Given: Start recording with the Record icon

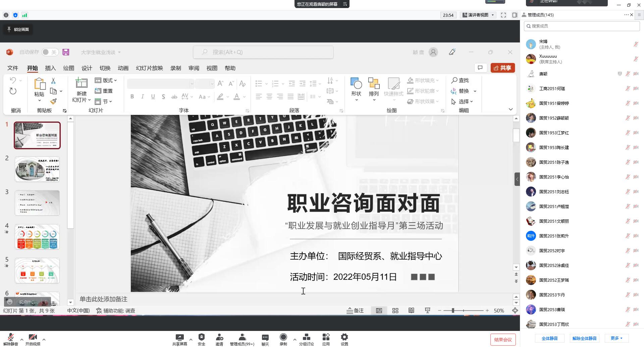Looking at the screenshot, I should point(283,337).
